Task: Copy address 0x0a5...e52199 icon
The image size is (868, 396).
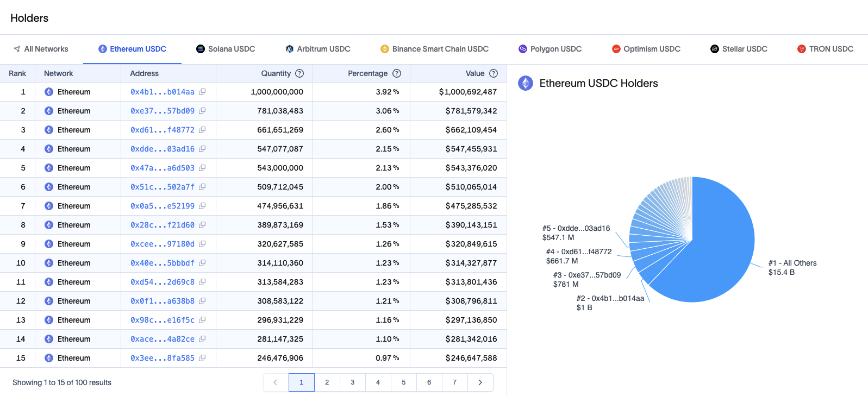Action: 202,206
